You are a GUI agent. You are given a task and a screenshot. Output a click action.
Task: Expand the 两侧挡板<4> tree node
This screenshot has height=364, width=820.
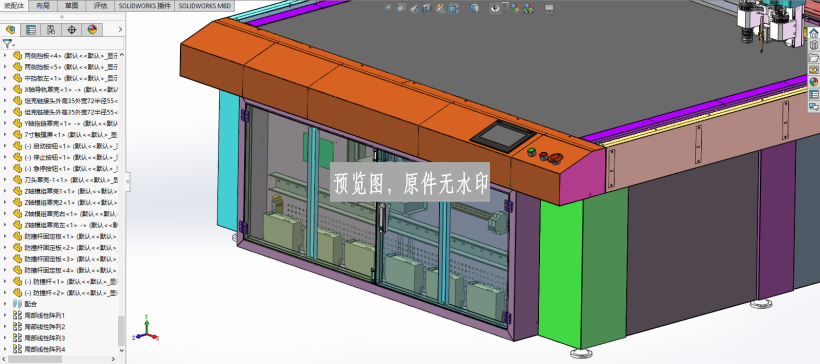click(5, 55)
